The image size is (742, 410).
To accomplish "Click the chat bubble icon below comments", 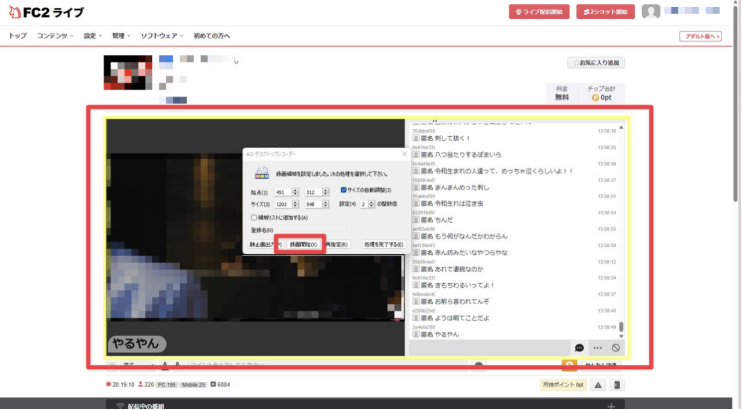I will pos(579,347).
